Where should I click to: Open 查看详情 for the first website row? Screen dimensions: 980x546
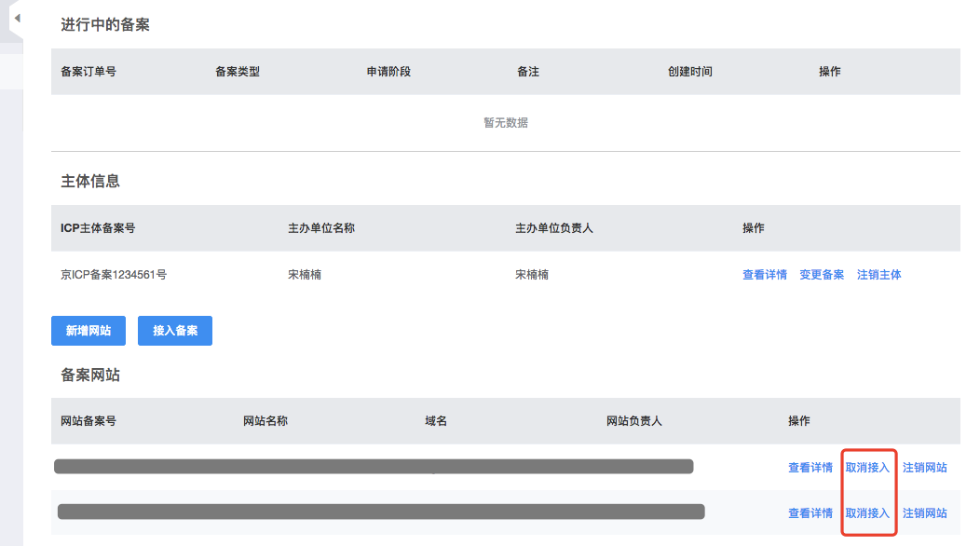[x=810, y=468]
